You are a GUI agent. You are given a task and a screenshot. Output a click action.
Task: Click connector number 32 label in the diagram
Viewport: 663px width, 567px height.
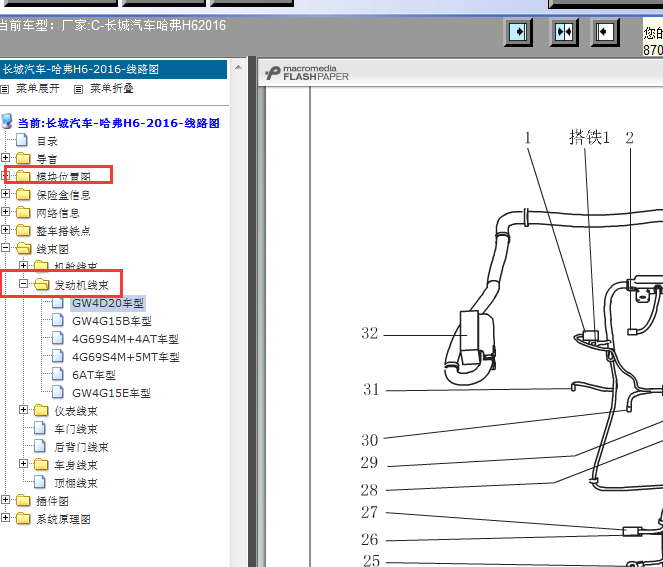pos(370,334)
